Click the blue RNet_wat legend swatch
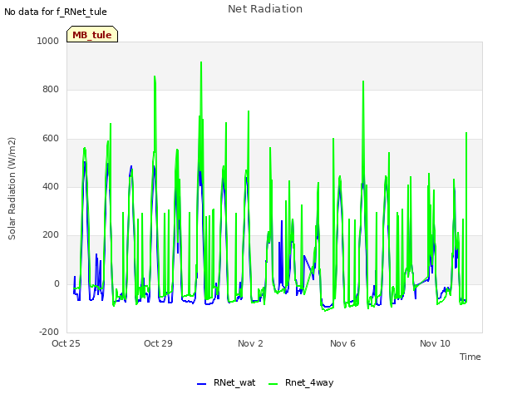Screen dimensions: 532x399 [201, 384]
